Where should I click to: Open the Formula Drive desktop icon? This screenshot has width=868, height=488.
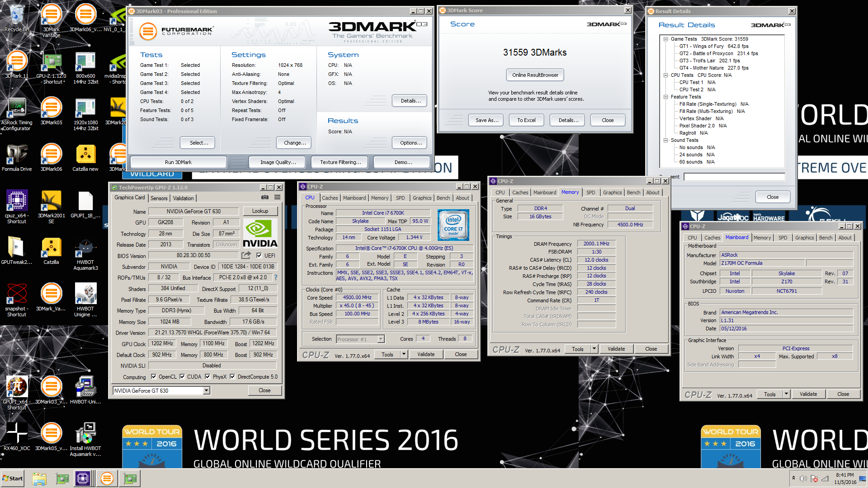click(17, 158)
